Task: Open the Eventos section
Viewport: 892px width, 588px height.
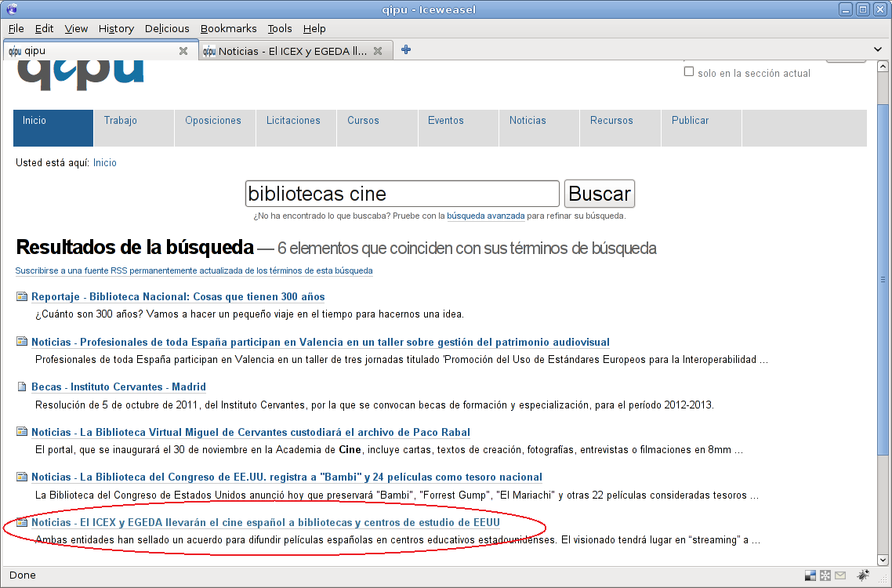Action: [459, 128]
